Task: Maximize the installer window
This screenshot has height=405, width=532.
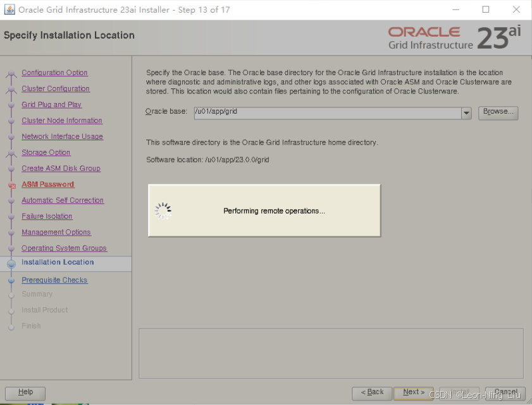Action: pyautogui.click(x=486, y=9)
